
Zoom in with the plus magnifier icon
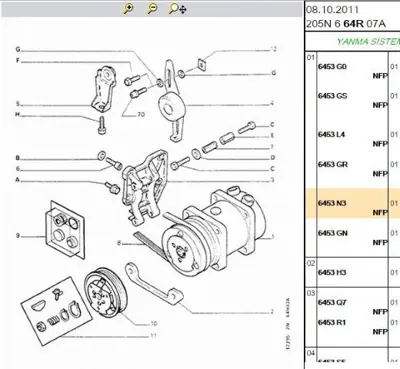click(129, 9)
